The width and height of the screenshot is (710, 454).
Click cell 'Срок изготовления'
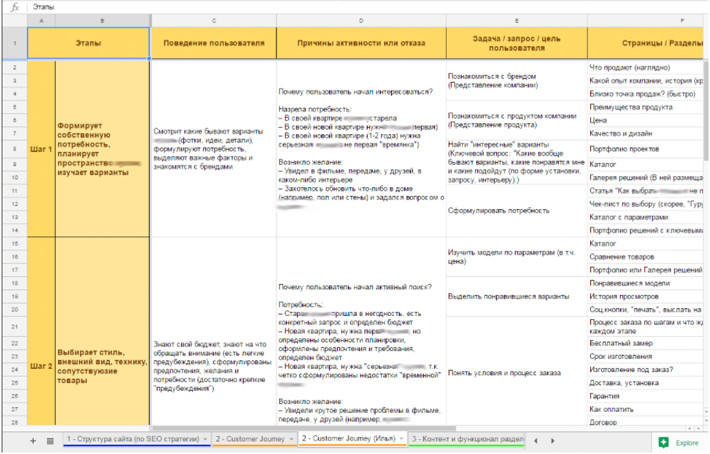[645, 357]
